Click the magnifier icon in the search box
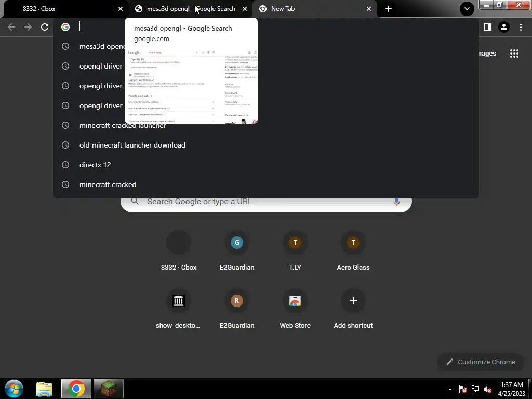Viewport: 532px width, 399px height. (x=135, y=202)
